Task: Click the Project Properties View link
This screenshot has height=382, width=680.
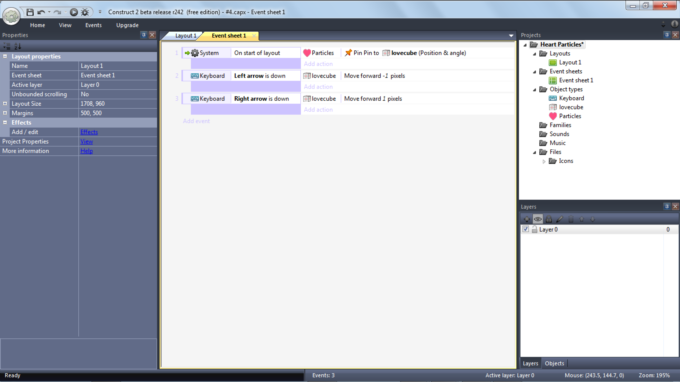Action: [86, 141]
